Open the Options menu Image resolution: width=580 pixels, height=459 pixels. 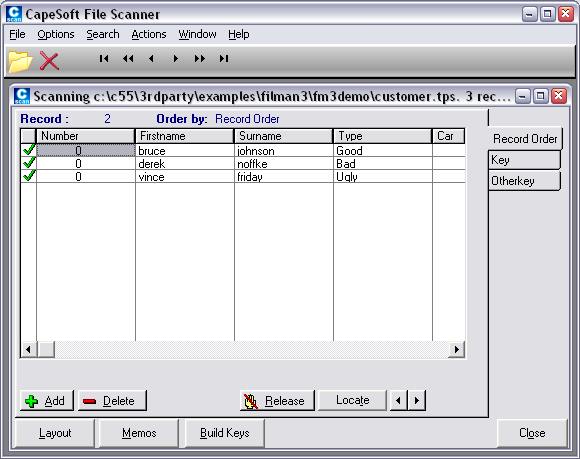[56, 34]
